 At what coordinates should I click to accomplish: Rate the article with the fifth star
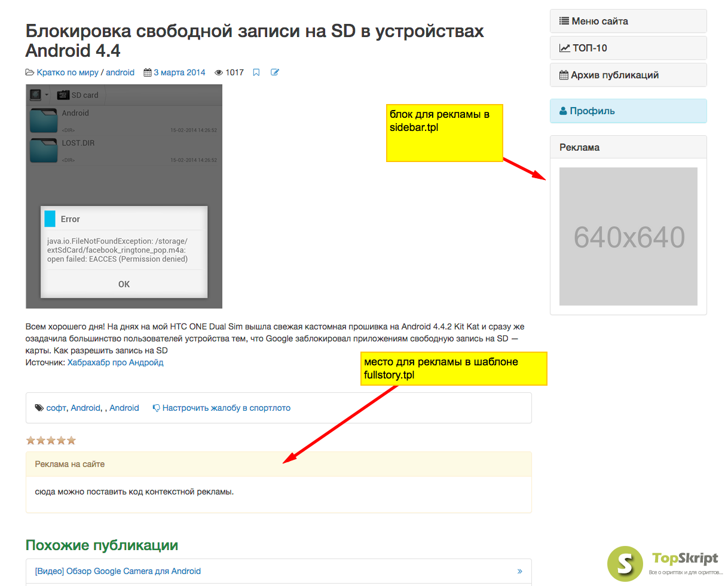tap(72, 441)
